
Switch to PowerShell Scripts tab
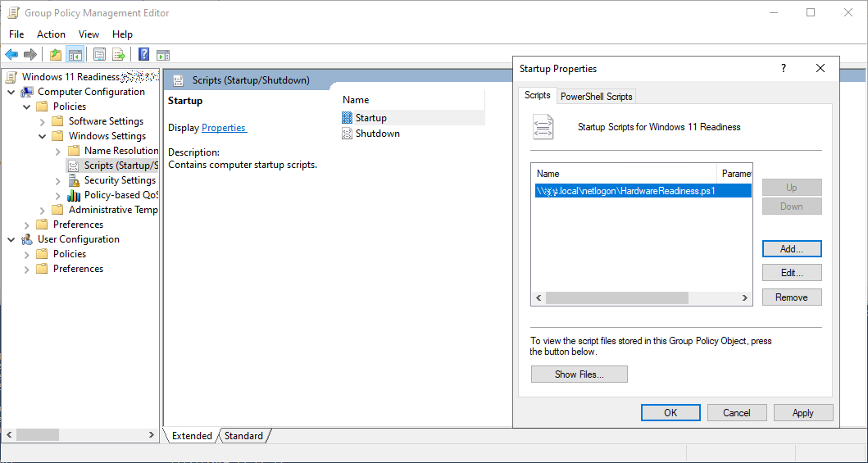click(596, 96)
